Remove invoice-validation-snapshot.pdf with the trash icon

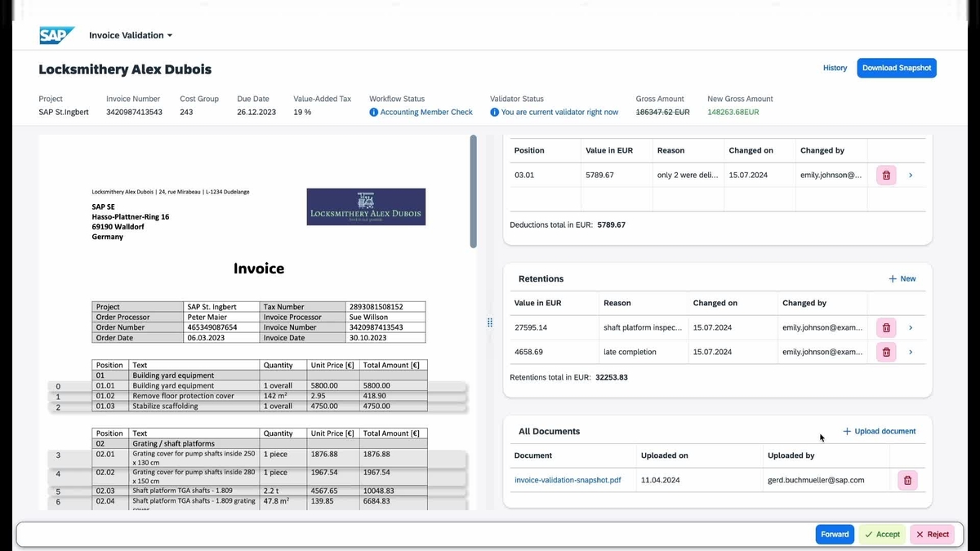pos(906,480)
